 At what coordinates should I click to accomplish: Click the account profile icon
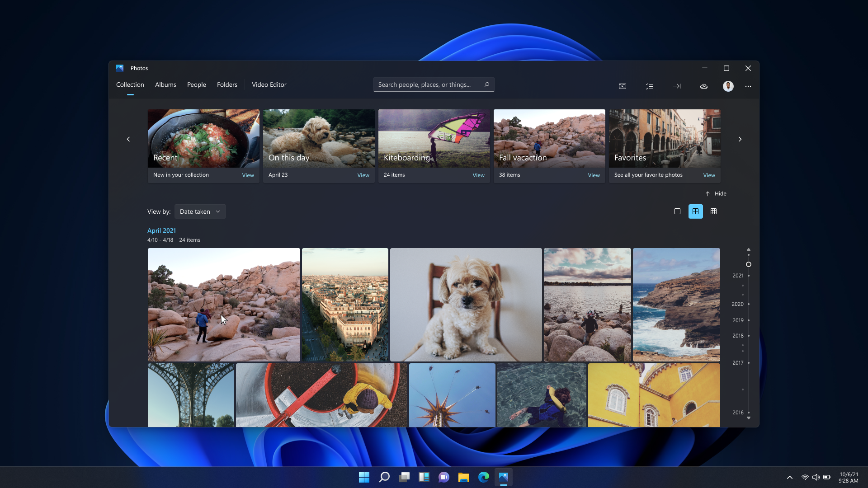coord(728,86)
